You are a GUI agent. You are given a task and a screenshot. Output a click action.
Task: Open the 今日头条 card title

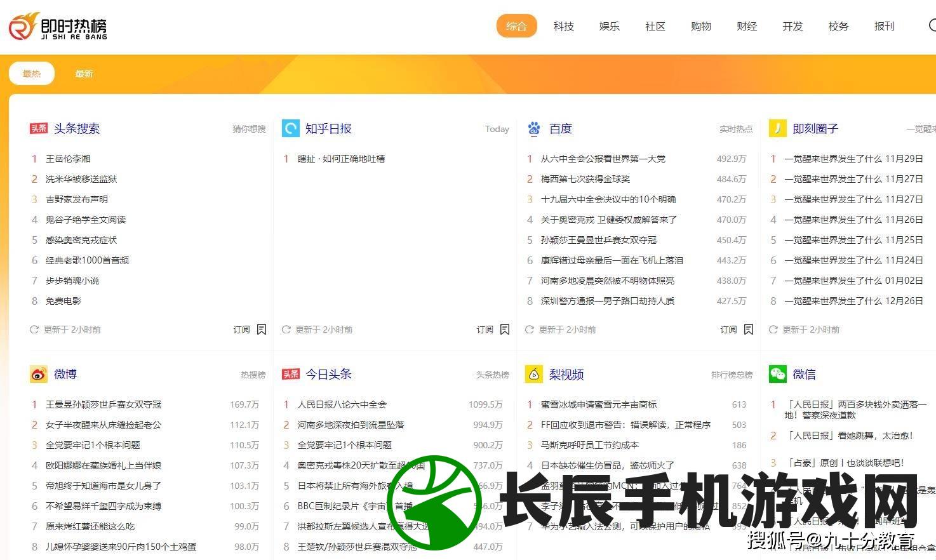328,374
